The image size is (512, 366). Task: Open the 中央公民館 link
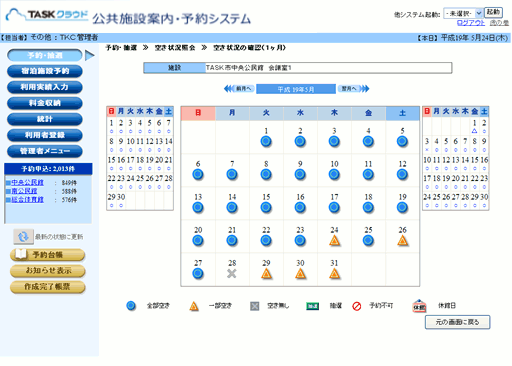27,182
